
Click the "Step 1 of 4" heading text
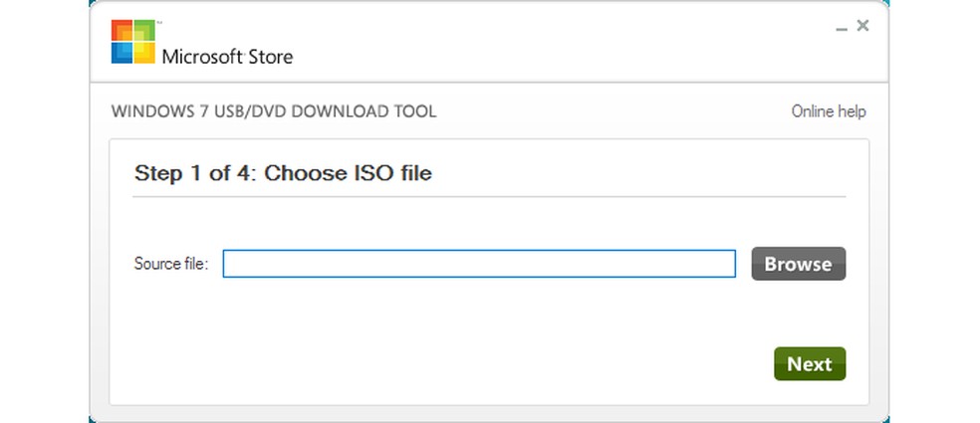[x=194, y=173]
